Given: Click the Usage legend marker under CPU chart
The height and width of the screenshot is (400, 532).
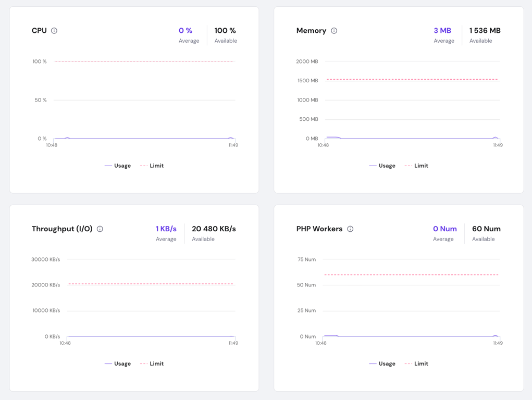Looking at the screenshot, I should (108, 166).
